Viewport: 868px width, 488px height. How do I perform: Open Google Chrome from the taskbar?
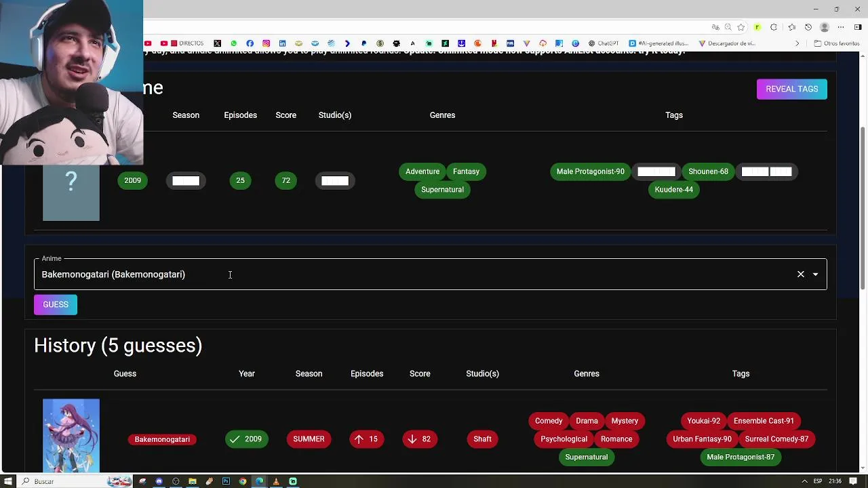click(242, 481)
